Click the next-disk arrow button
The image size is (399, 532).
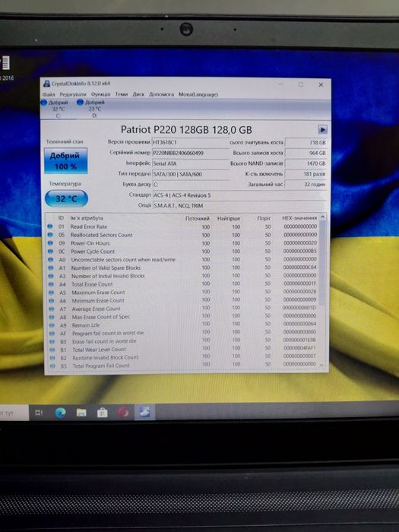(x=322, y=130)
